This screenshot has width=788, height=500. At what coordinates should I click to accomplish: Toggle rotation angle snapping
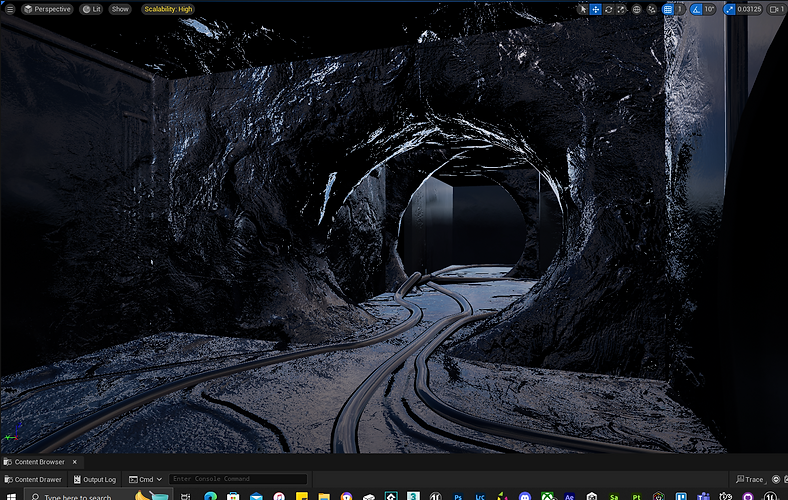[x=695, y=9]
